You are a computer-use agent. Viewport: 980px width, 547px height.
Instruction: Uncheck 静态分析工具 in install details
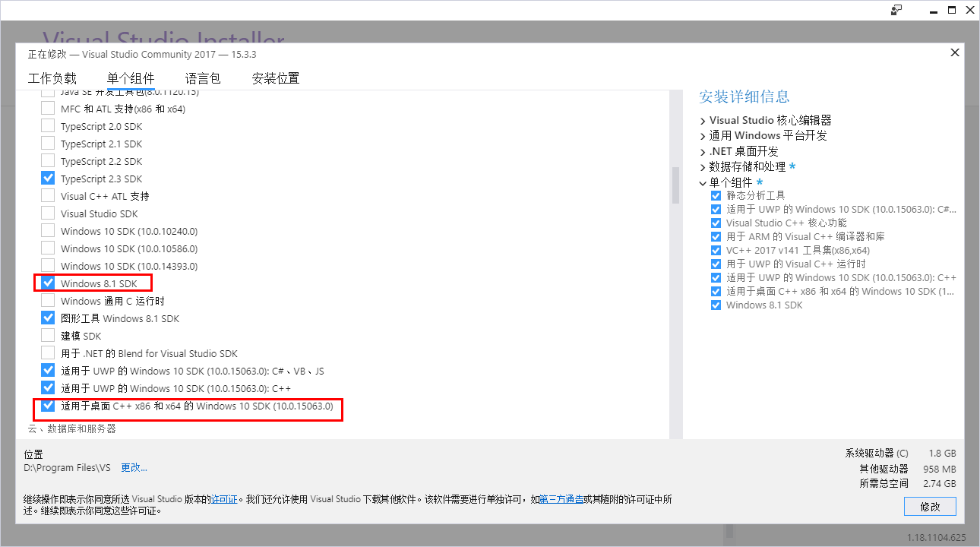pos(715,194)
